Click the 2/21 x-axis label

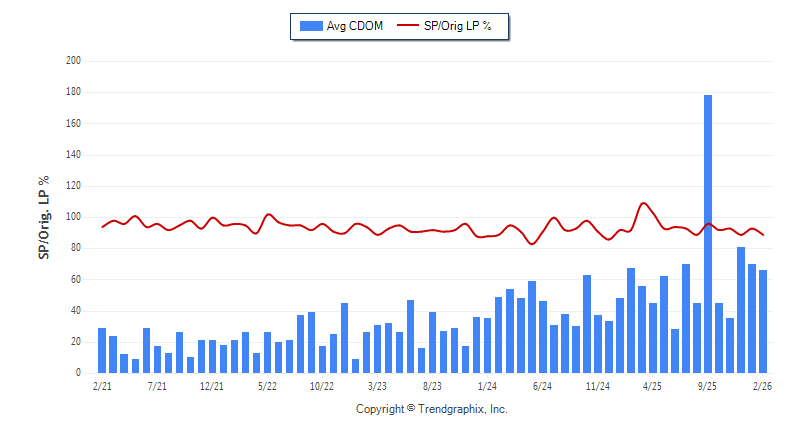click(102, 385)
